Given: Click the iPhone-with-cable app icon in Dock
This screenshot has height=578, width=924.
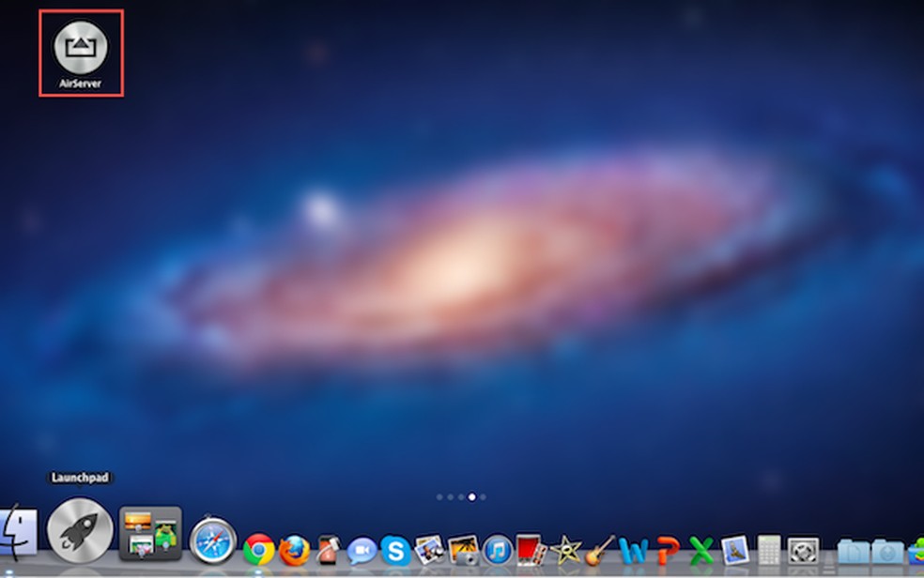Looking at the screenshot, I should [x=329, y=551].
